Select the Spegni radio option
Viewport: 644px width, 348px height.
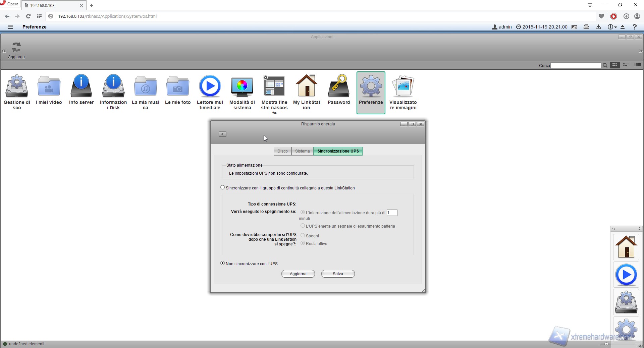pos(303,236)
